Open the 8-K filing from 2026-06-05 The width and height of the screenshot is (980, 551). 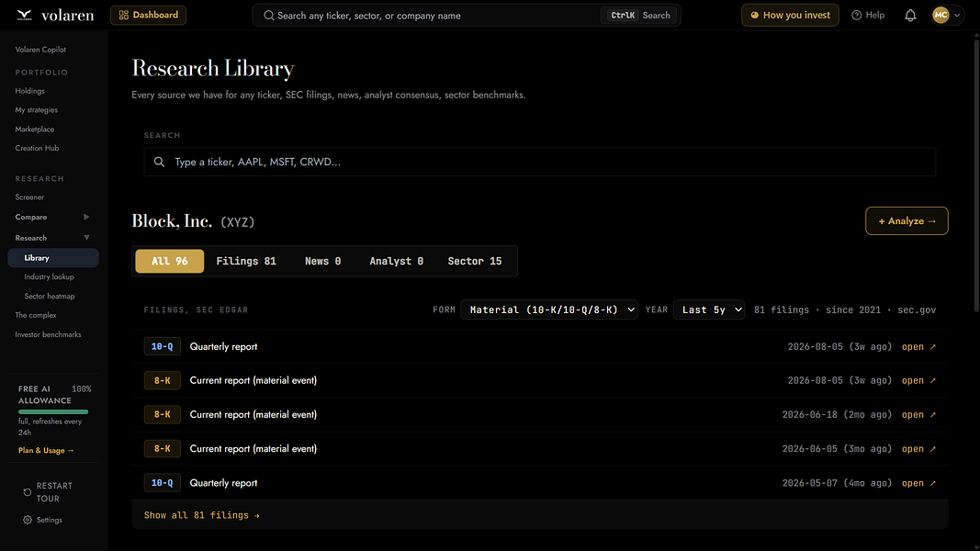pyautogui.click(x=918, y=449)
